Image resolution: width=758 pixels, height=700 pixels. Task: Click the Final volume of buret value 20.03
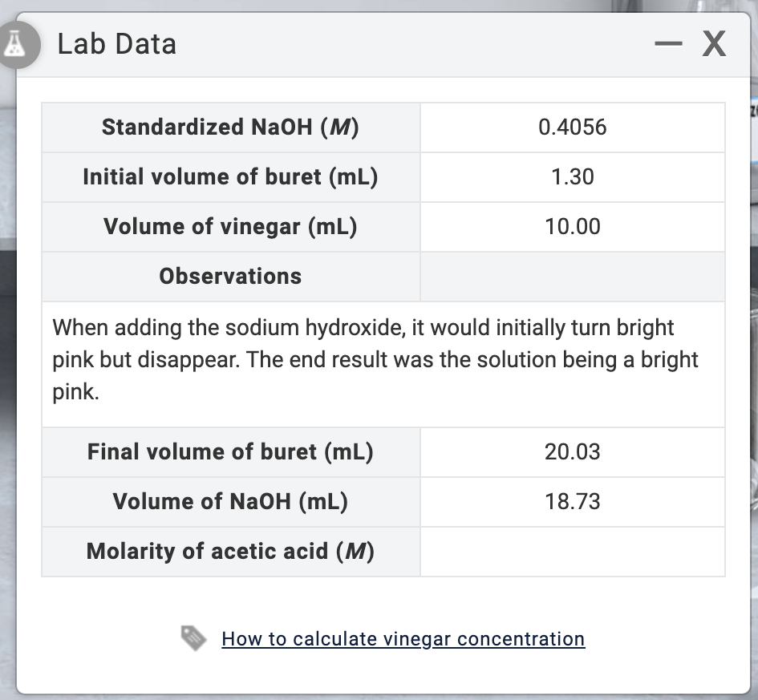[573, 451]
